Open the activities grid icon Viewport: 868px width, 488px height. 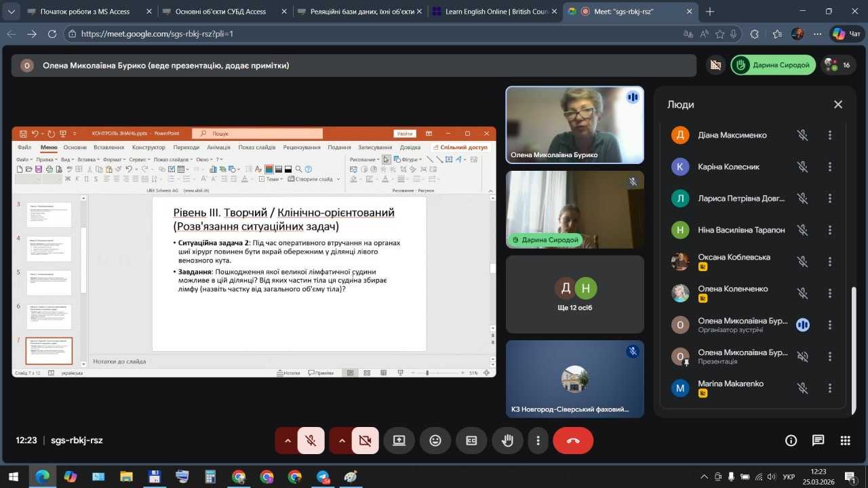[x=845, y=441]
